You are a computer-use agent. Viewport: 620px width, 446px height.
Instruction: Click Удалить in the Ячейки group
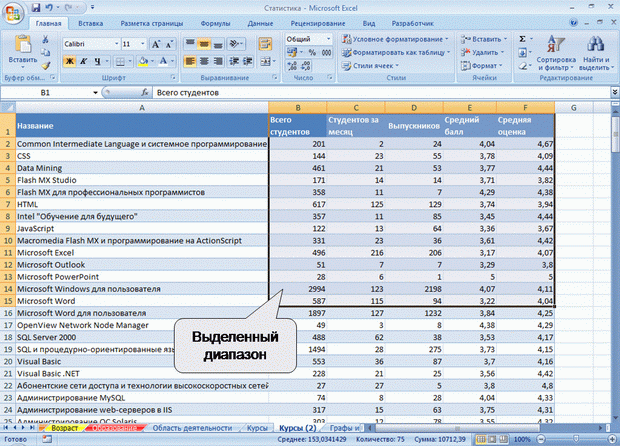coord(482,52)
